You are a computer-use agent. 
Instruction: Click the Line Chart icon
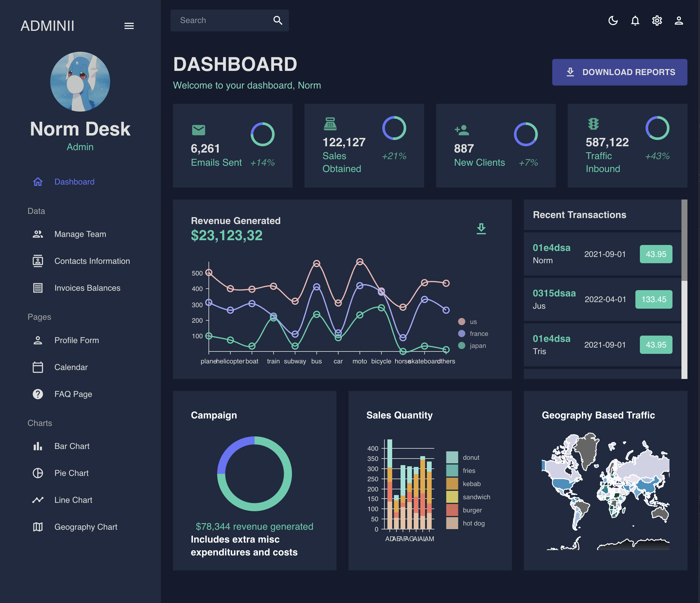coord(38,500)
